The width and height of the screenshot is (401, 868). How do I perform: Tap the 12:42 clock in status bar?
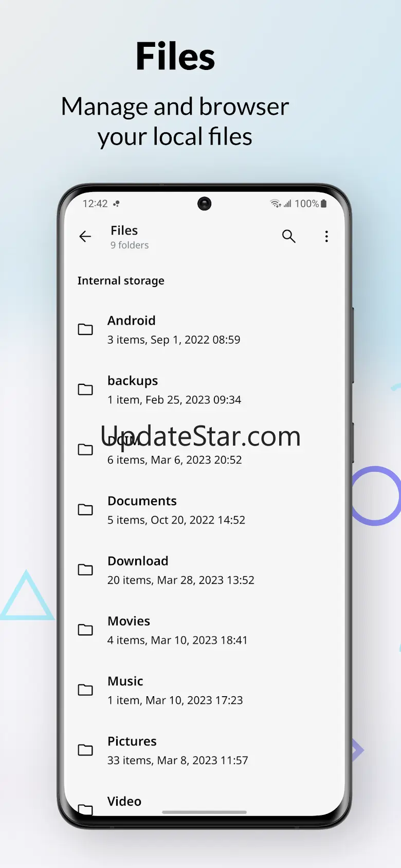(x=95, y=204)
